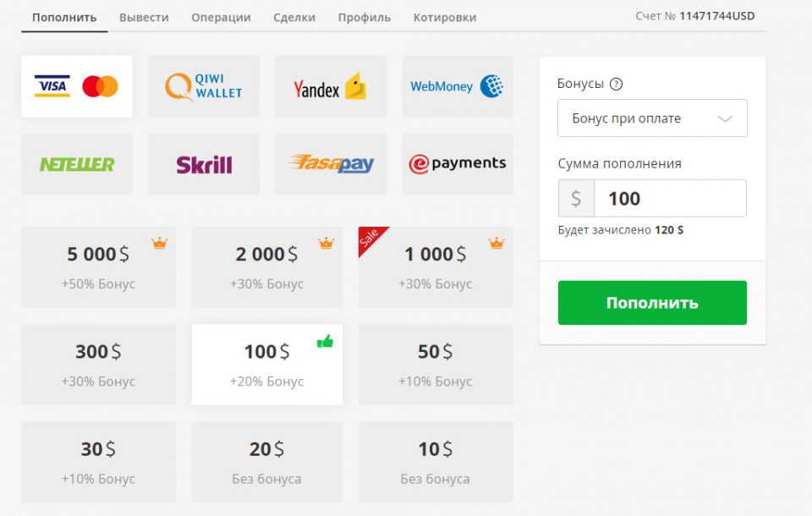Go to the Операции tab
812x516 pixels.
221,17
